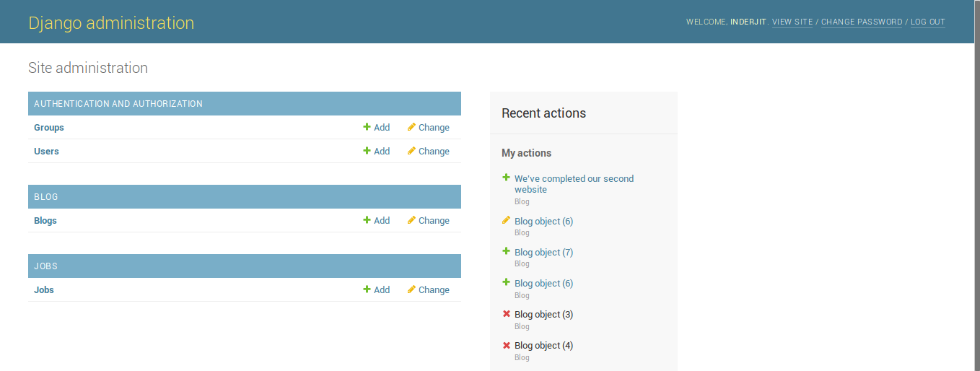This screenshot has width=980, height=371.
Task: Click the green plus icon beside Groups
Action: 367,127
